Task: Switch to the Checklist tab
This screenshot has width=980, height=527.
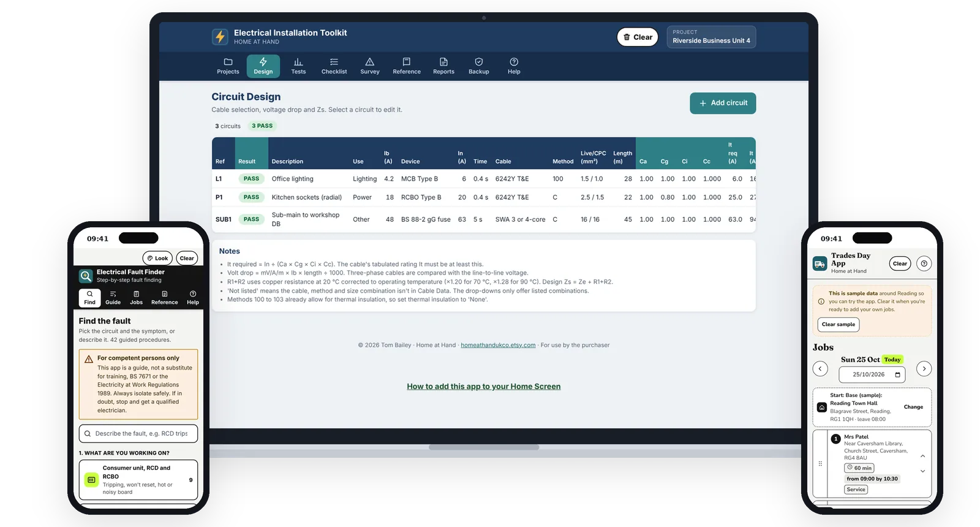Action: click(334, 66)
